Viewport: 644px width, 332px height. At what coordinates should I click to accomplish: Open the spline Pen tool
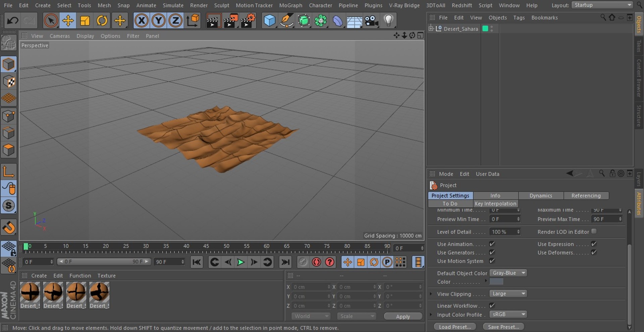pyautogui.click(x=287, y=21)
